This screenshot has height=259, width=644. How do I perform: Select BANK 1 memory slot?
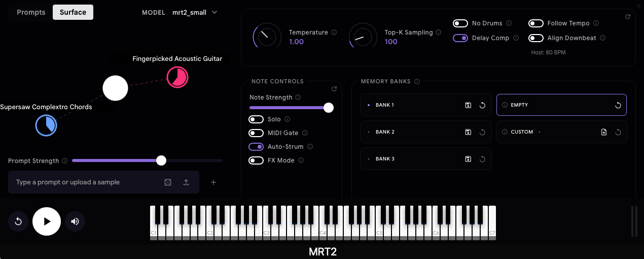tap(426, 105)
